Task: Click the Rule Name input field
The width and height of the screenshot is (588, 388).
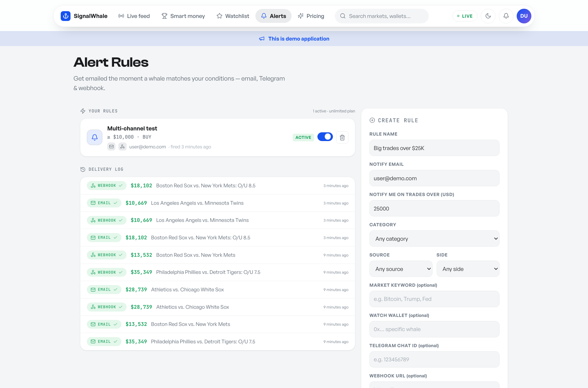Action: pos(434,148)
